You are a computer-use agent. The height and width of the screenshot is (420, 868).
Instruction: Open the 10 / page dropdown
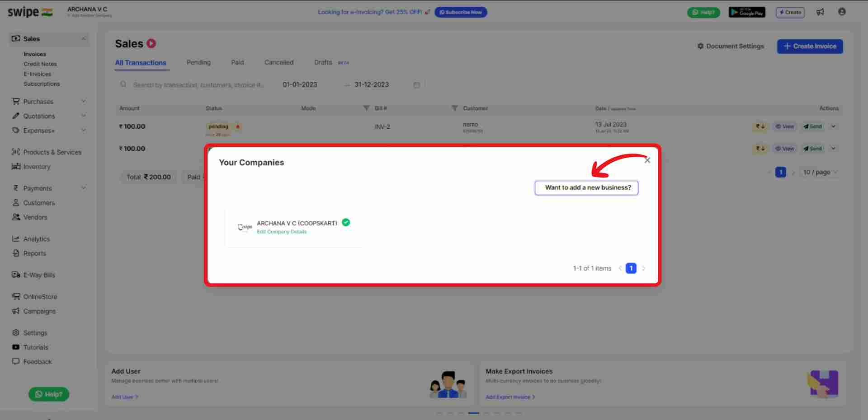[x=820, y=172]
